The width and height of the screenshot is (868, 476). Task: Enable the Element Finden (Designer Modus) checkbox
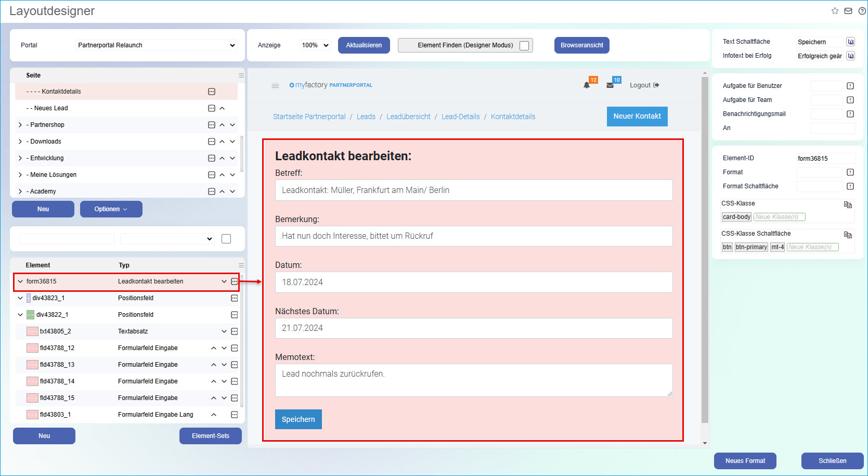525,45
